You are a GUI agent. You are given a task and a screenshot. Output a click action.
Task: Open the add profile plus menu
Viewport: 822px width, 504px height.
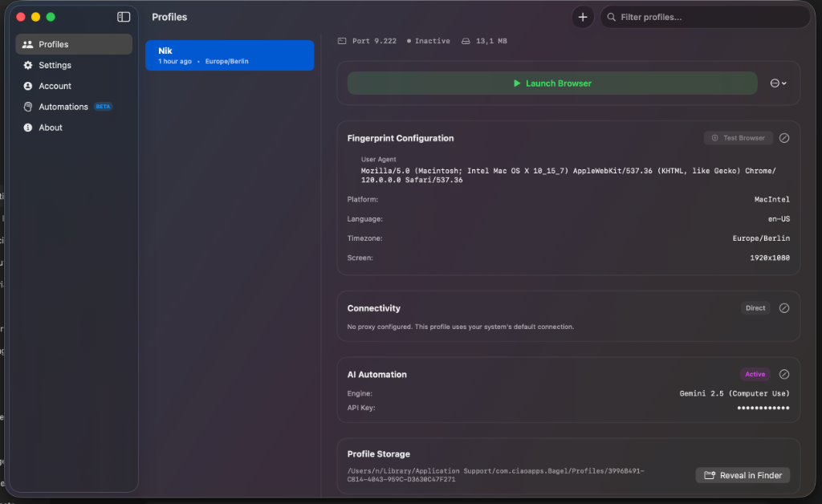point(583,16)
